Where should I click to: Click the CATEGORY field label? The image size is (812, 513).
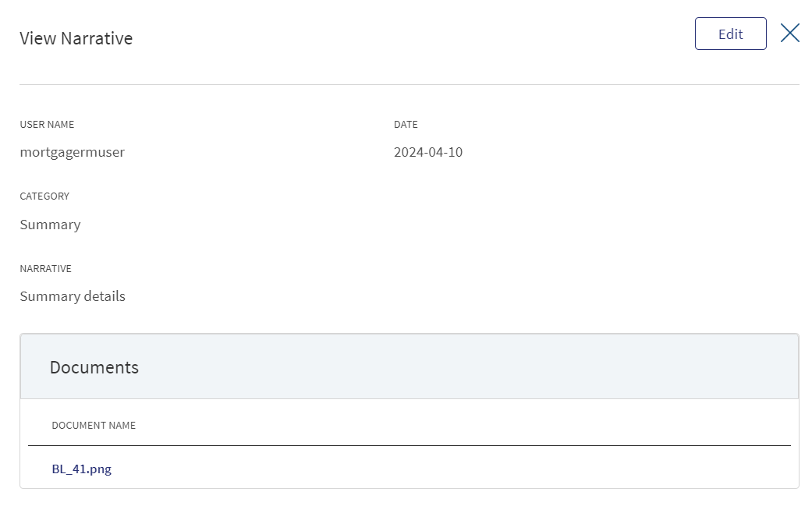(x=44, y=196)
